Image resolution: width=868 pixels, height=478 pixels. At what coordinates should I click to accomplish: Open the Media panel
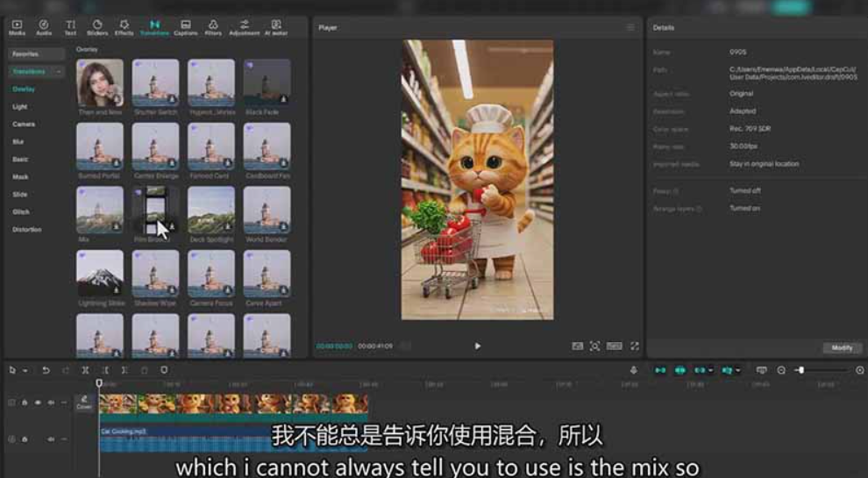[x=17, y=27]
